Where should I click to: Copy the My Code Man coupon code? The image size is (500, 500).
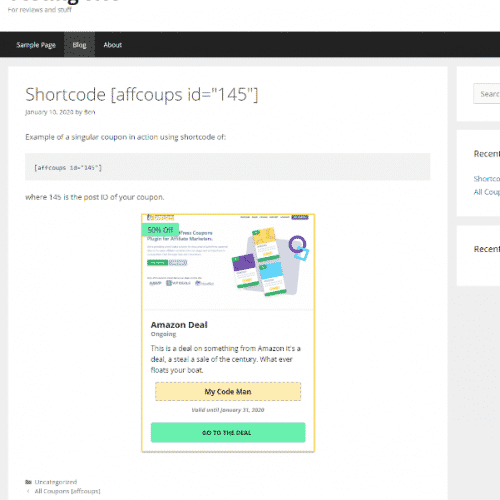click(228, 392)
